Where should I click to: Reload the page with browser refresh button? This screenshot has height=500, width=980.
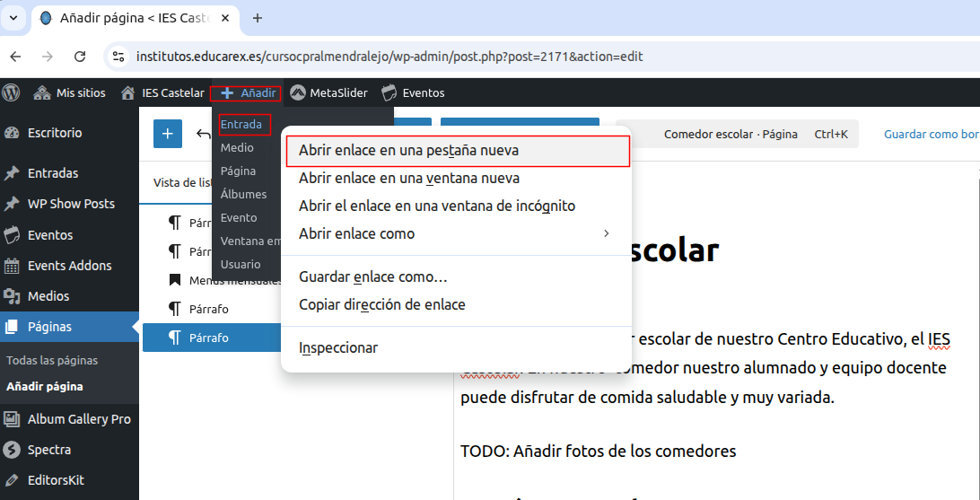click(x=80, y=57)
